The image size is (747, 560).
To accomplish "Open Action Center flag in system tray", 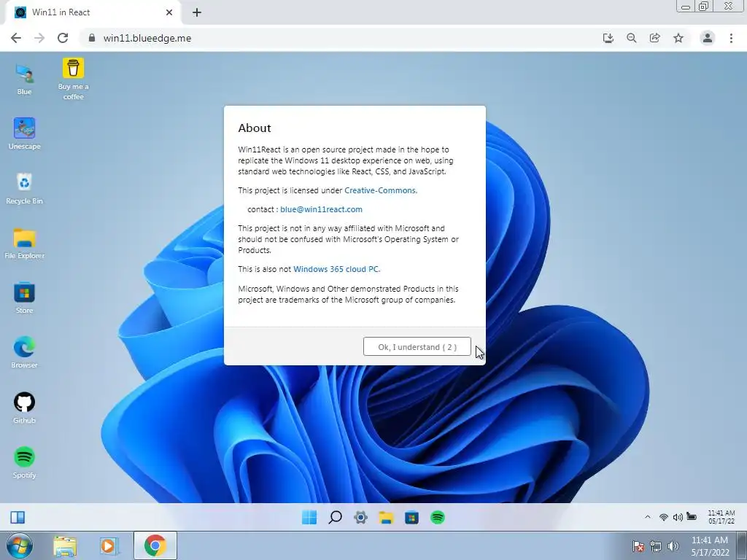I will point(638,546).
